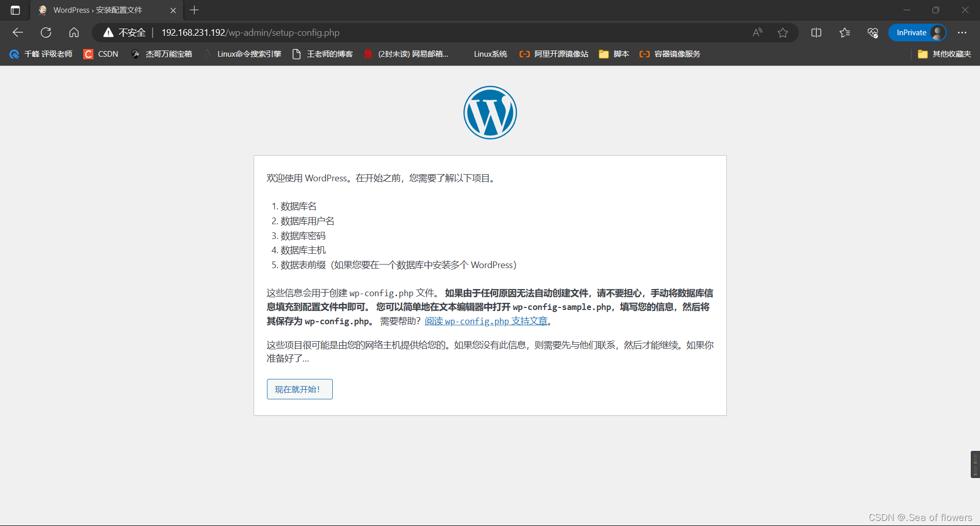Close the WordPress setup tab
Image resolution: width=980 pixels, height=526 pixels.
[173, 10]
